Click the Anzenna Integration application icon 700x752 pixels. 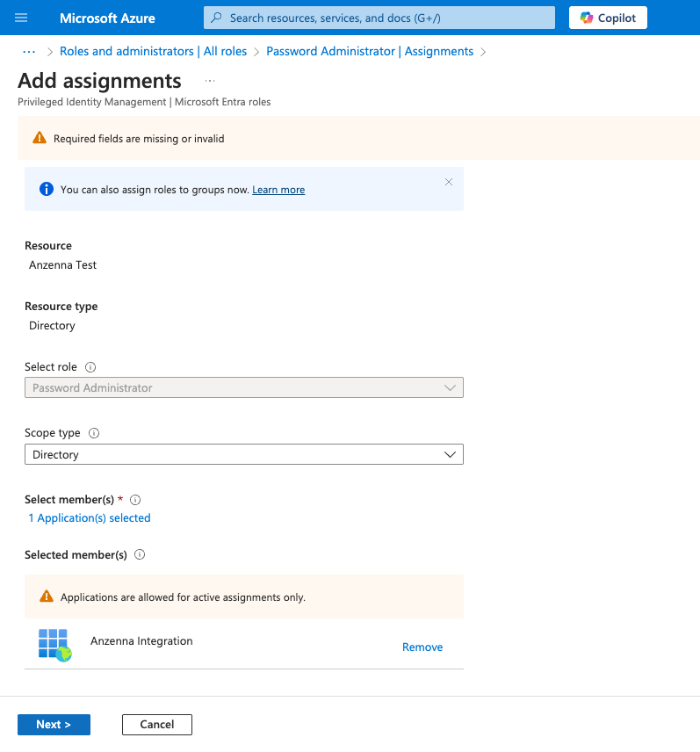tap(54, 644)
